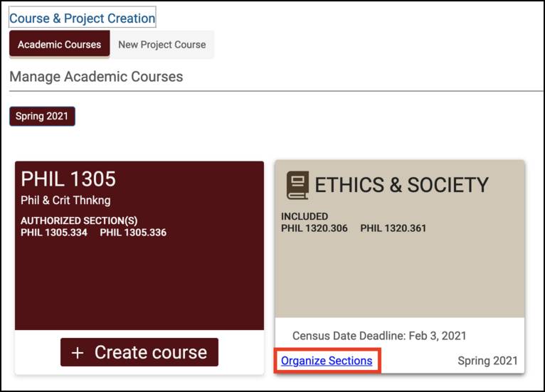Click the plus icon on Create course
The width and height of the screenshot is (545, 392).
click(x=78, y=353)
